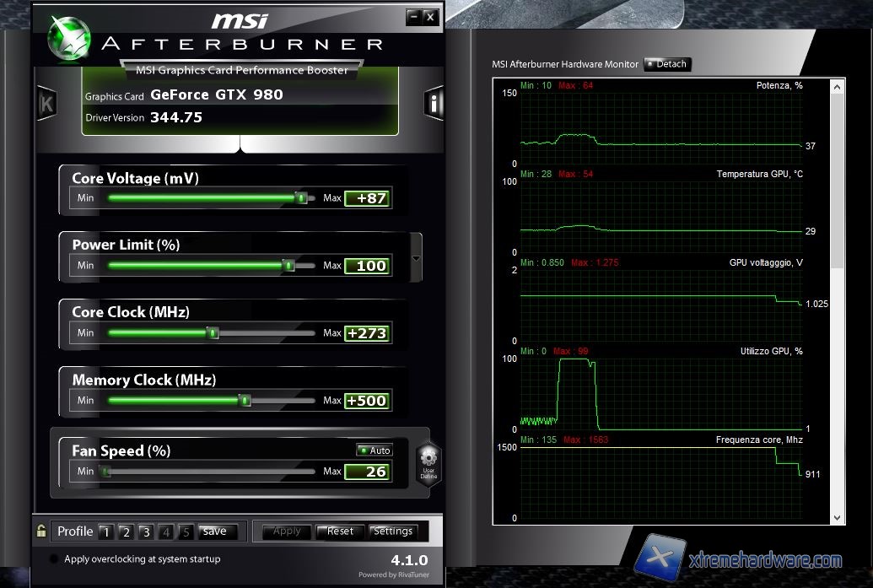Click the padlock icon near Profile bar
This screenshot has height=588, width=873.
coord(40,531)
